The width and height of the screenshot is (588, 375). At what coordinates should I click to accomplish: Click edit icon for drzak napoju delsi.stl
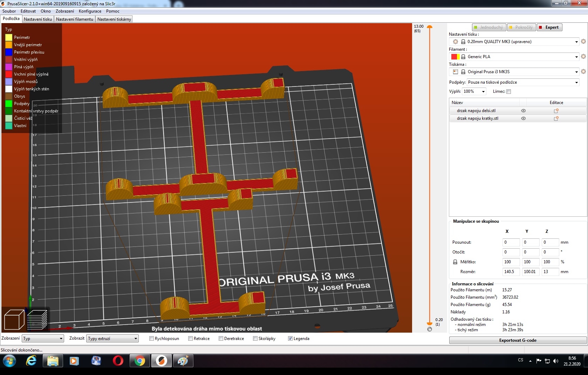[x=556, y=111]
